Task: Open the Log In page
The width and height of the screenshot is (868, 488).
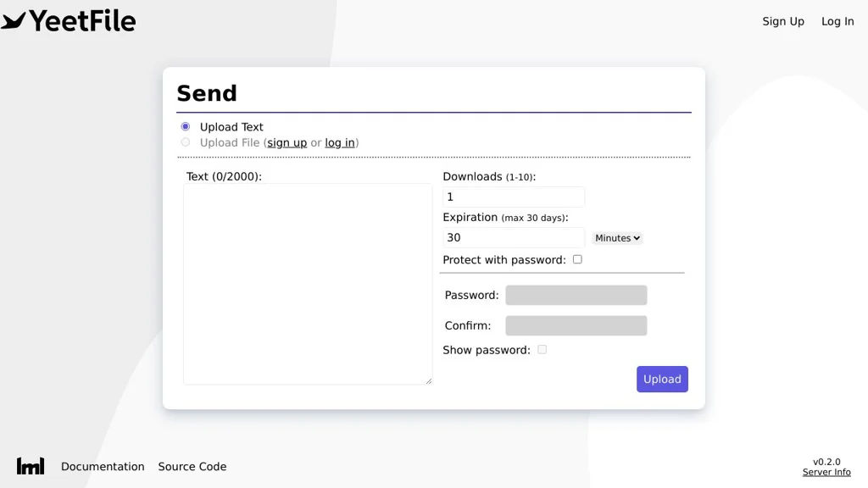Action: [x=837, y=21]
